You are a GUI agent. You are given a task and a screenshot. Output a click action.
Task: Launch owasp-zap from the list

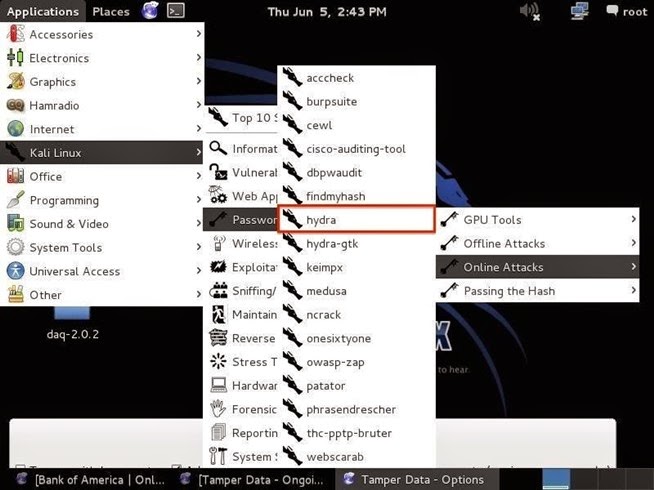(357, 362)
